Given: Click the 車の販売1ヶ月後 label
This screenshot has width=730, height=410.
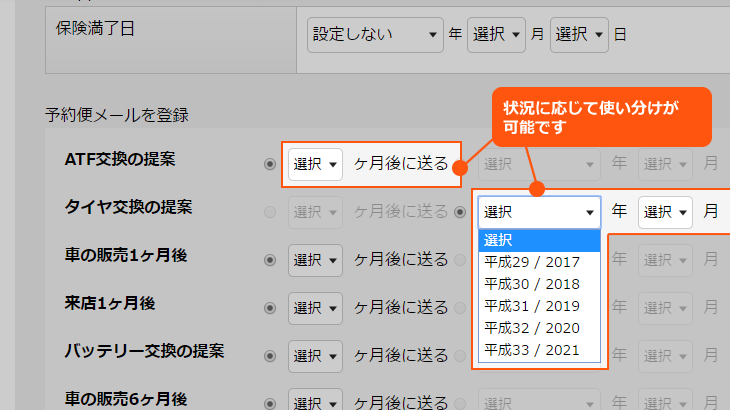Looking at the screenshot, I should pyautogui.click(x=126, y=255).
